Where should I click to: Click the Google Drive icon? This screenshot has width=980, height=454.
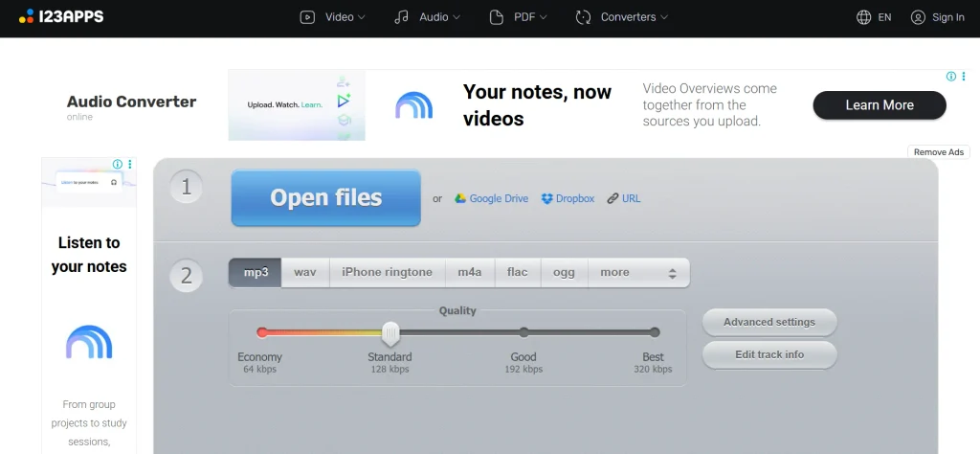pyautogui.click(x=460, y=198)
